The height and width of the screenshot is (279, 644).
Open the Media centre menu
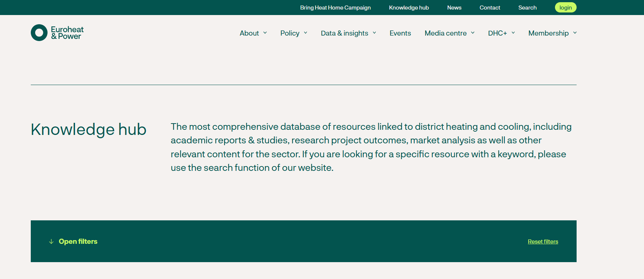tap(445, 33)
